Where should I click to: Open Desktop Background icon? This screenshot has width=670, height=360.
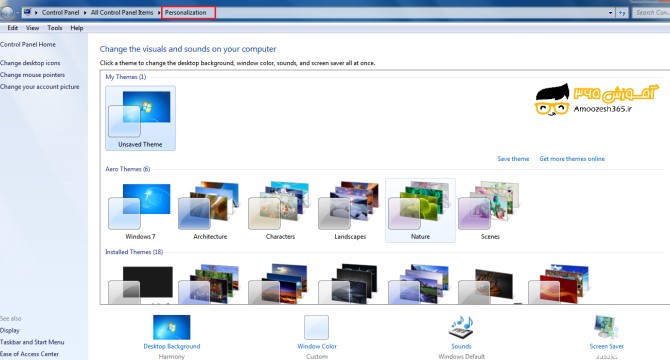(x=171, y=327)
